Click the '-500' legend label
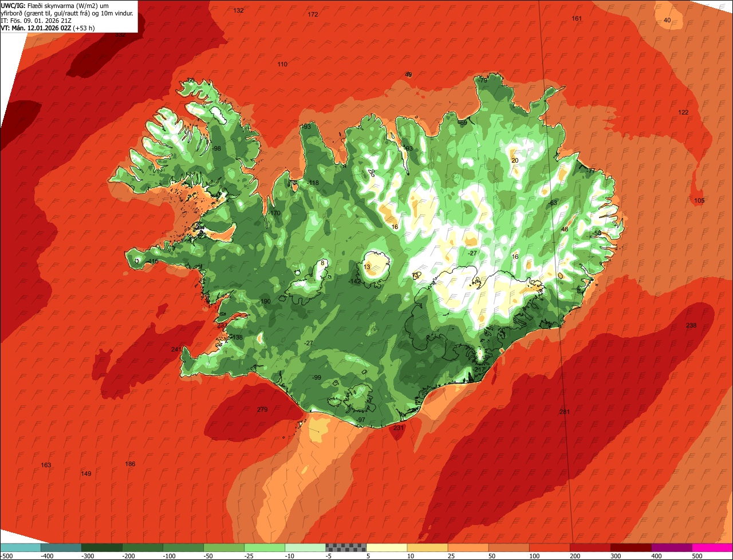The width and height of the screenshot is (733, 560). pos(5,556)
